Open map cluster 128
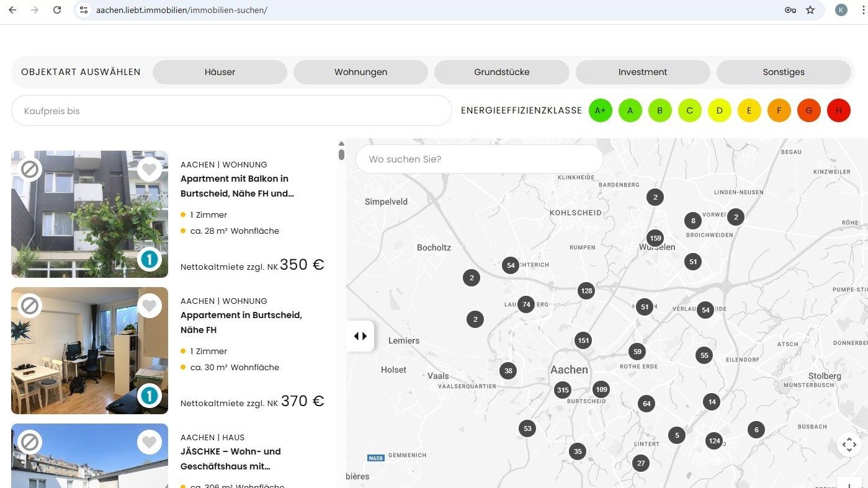 coord(586,290)
